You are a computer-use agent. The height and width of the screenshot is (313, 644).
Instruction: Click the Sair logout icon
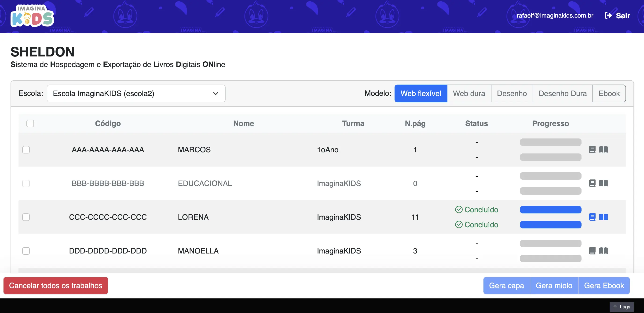click(608, 15)
